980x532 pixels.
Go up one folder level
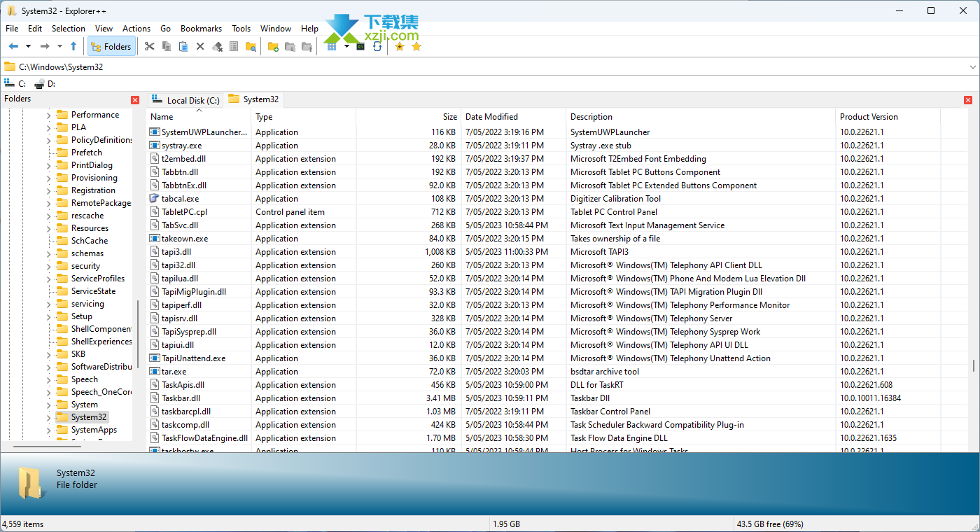[73, 46]
